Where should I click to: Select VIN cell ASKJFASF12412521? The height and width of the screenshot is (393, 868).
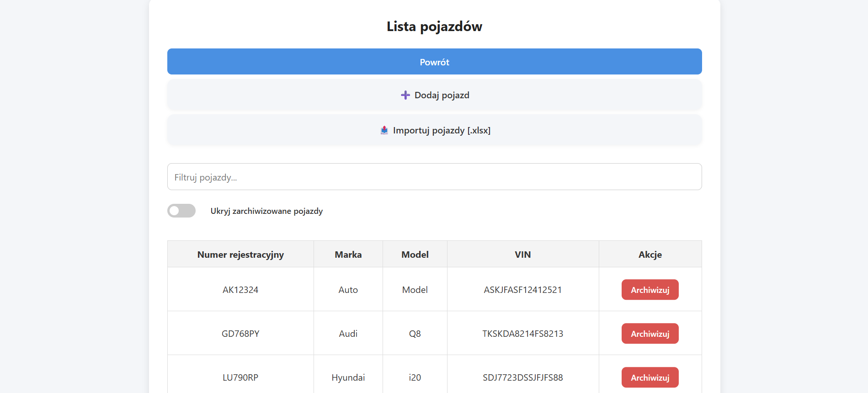click(522, 290)
